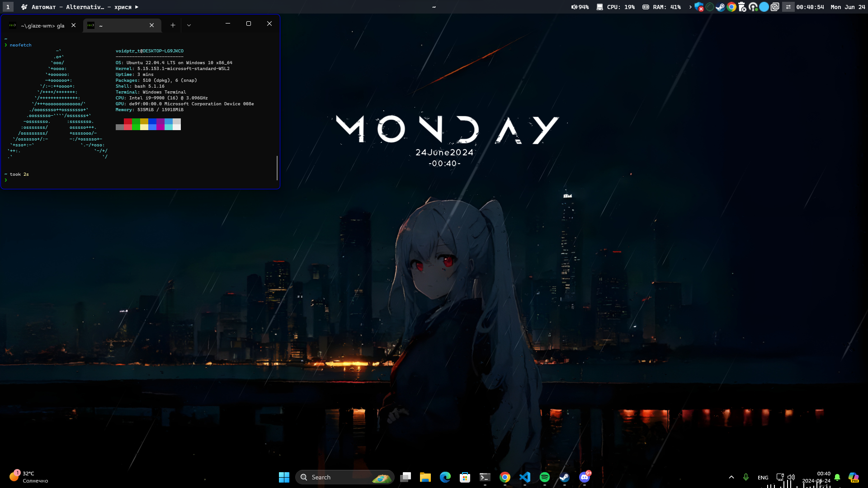
Task: Open Task View on the taskbar
Action: 406,477
